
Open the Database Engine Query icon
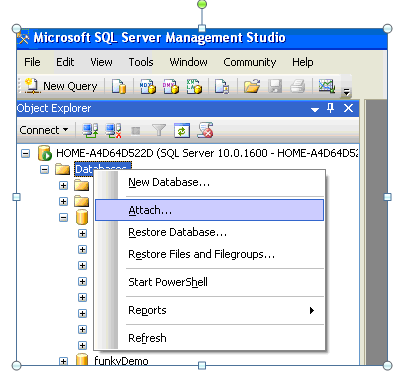tap(119, 86)
